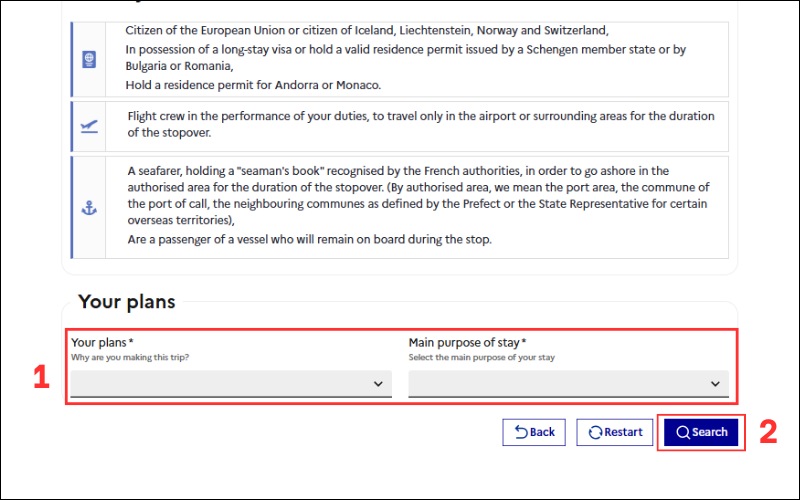Click the seafarer 'seaman's book' paragraph
Image resolution: width=800 pixels, height=500 pixels.
coord(418,195)
